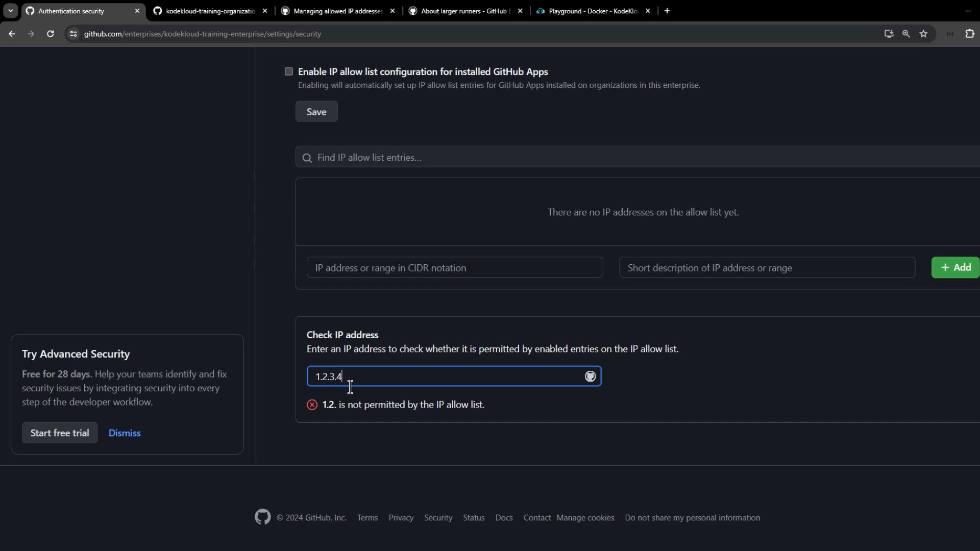The height and width of the screenshot is (551, 980).
Task: Go back with browser back arrow
Action: pos(12,34)
